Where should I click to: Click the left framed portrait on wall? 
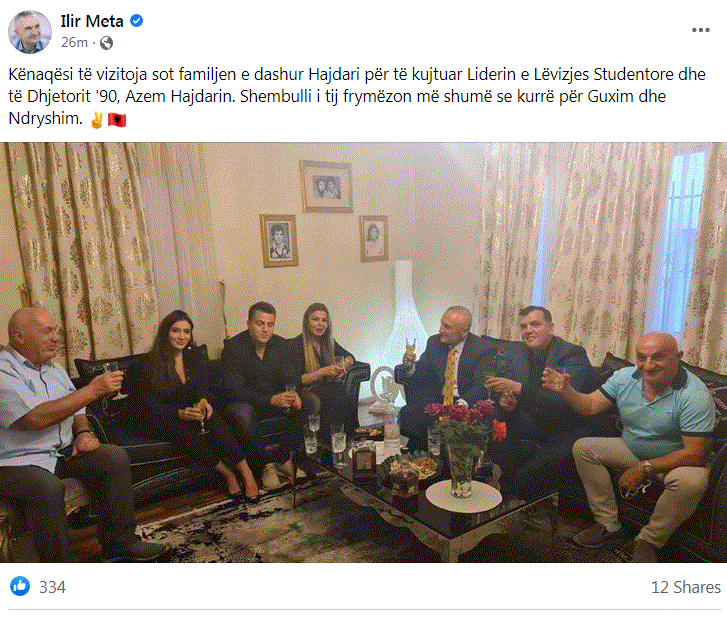pos(279,240)
